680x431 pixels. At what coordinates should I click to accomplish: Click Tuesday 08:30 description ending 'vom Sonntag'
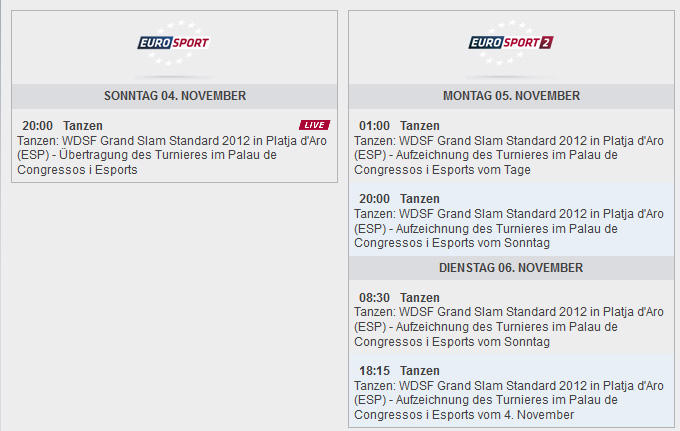pyautogui.click(x=509, y=327)
